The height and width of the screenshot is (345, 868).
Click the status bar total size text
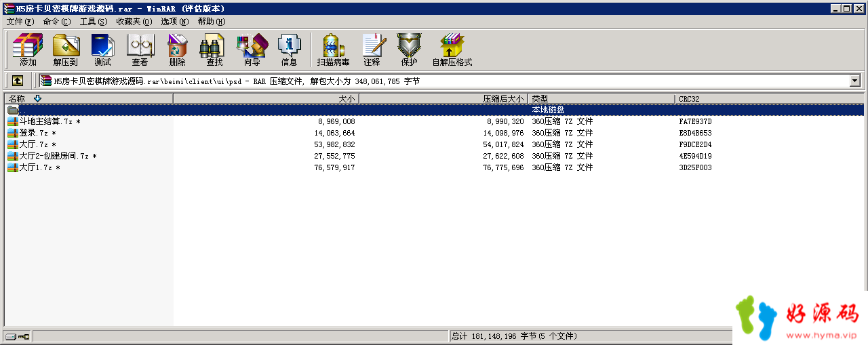(x=514, y=336)
